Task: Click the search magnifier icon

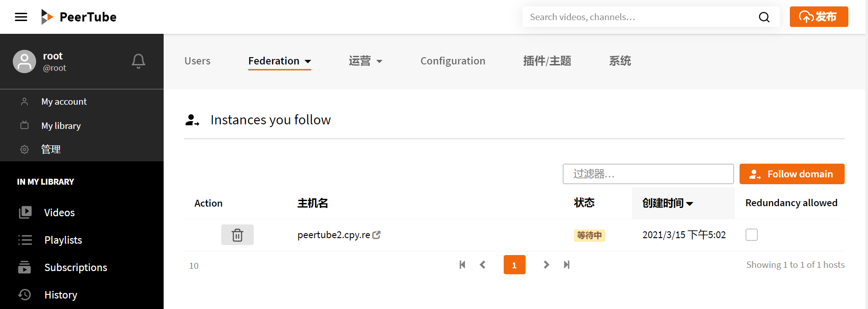Action: (764, 17)
